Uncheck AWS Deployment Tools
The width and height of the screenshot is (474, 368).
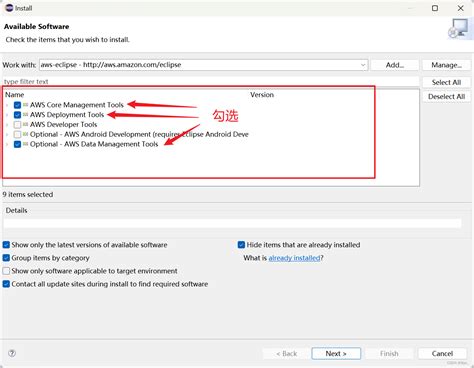pyautogui.click(x=17, y=115)
